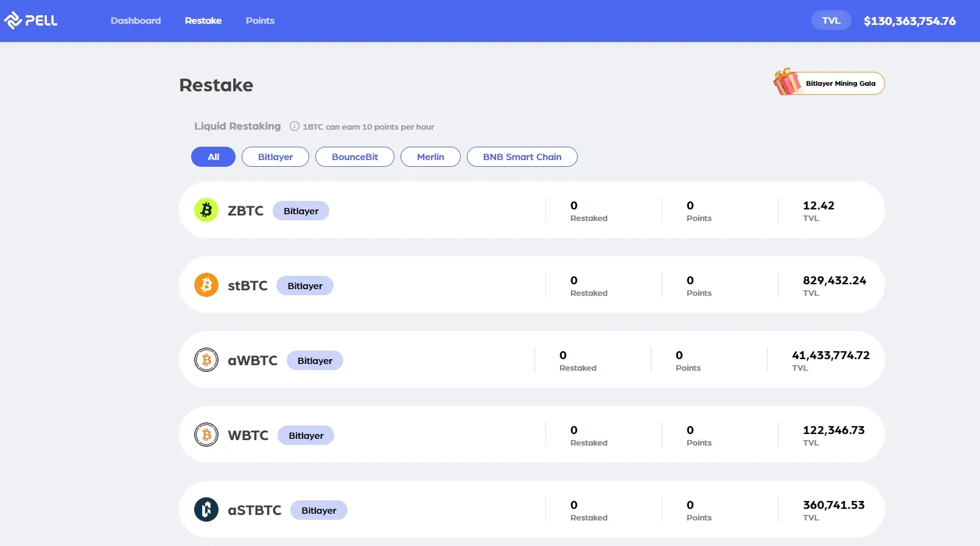
Task: Click the aWBTC token icon
Action: [x=206, y=360]
